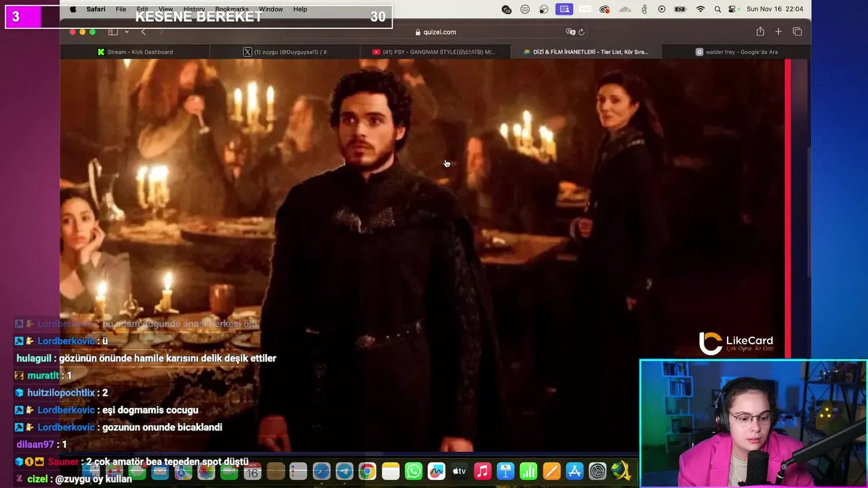
Task: Open App Store from the Dock
Action: (574, 471)
